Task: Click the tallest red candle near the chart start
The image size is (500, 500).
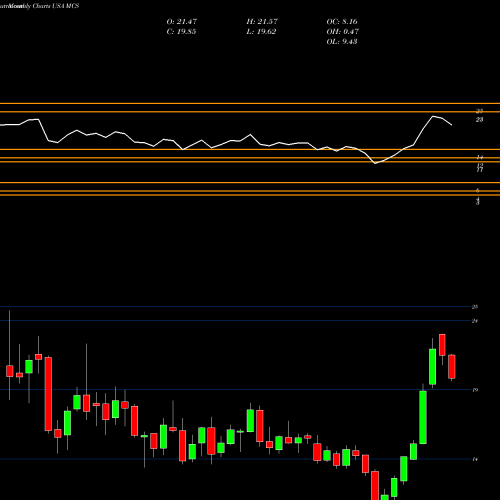Action: click(x=48, y=394)
